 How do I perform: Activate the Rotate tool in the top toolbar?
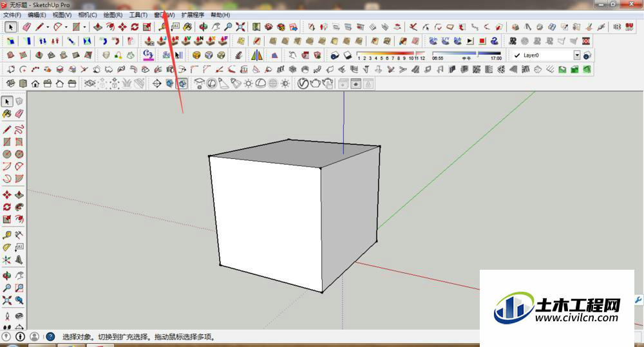(x=135, y=27)
